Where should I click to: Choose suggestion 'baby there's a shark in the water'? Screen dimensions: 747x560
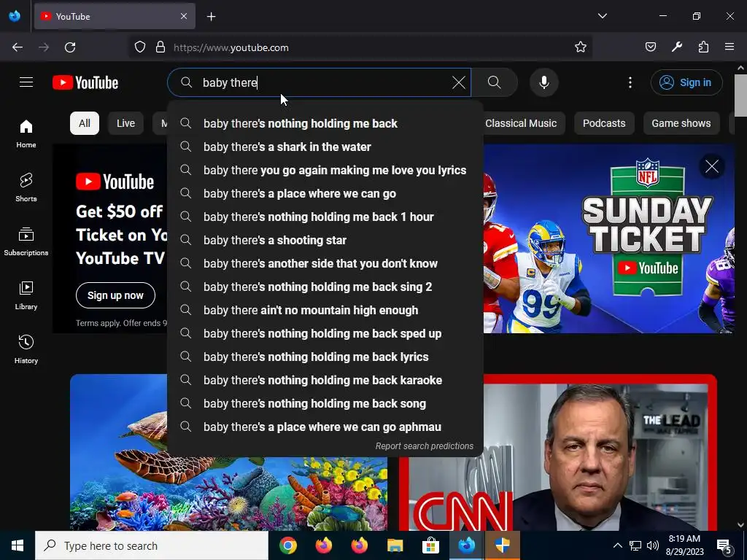[x=325, y=147]
